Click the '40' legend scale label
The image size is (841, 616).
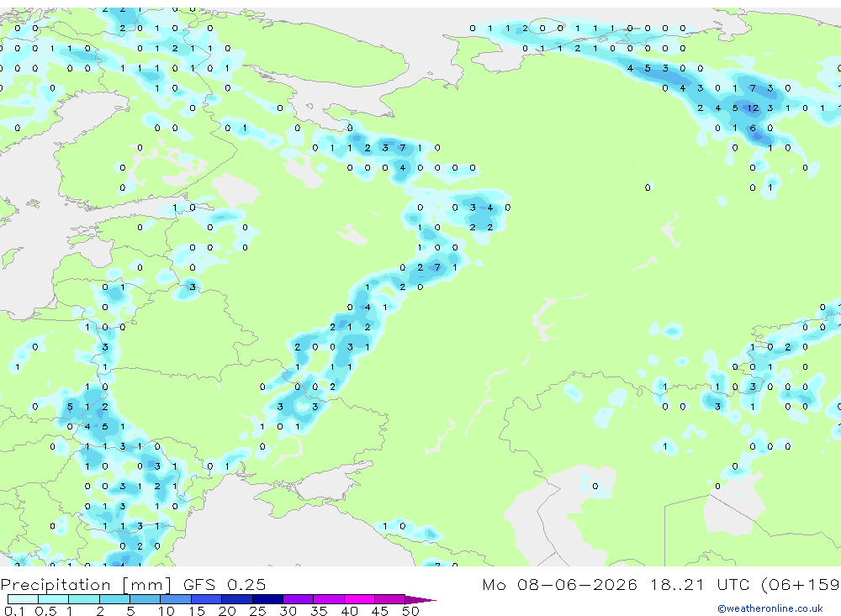[349, 611]
